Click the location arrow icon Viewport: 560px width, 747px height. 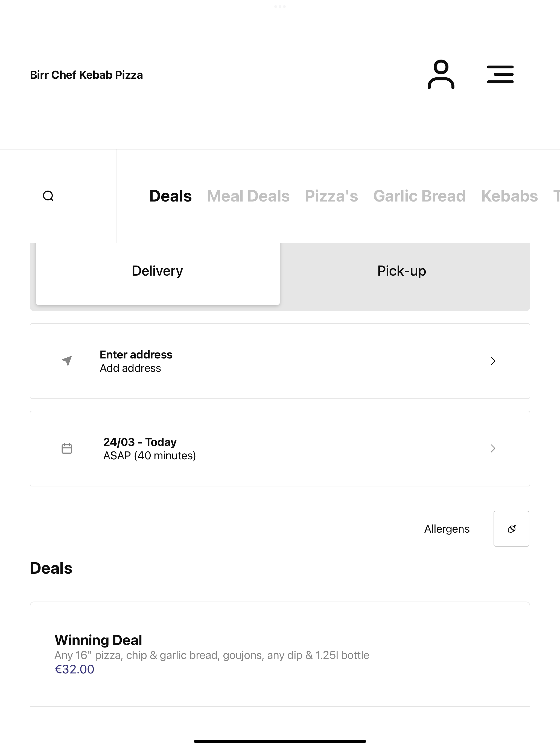[67, 361]
